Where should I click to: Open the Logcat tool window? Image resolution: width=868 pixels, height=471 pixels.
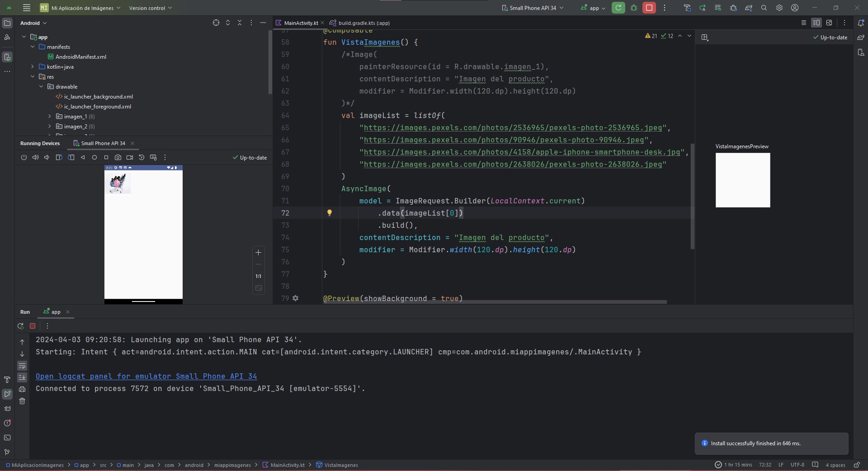(7, 409)
